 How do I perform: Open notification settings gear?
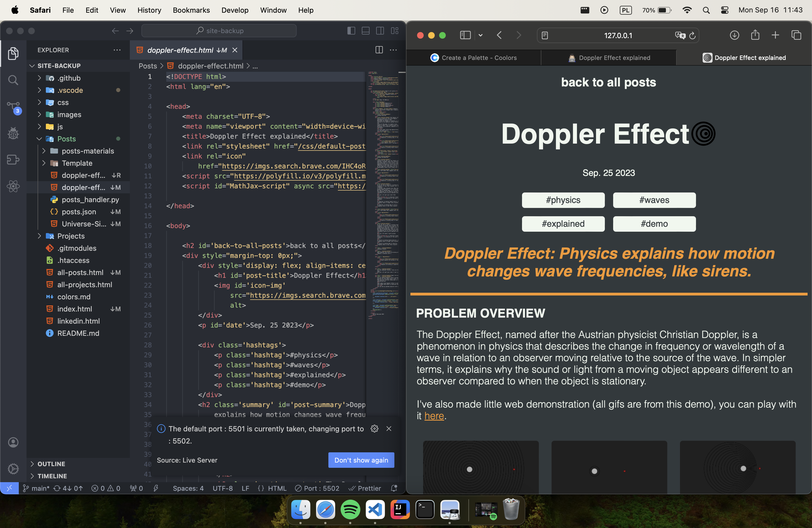coord(374,429)
